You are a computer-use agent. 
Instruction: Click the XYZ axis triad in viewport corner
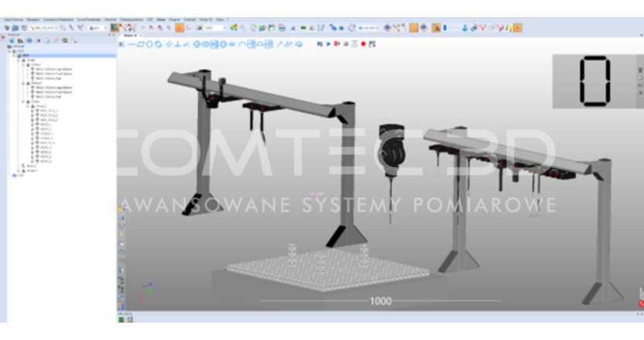coord(142,294)
